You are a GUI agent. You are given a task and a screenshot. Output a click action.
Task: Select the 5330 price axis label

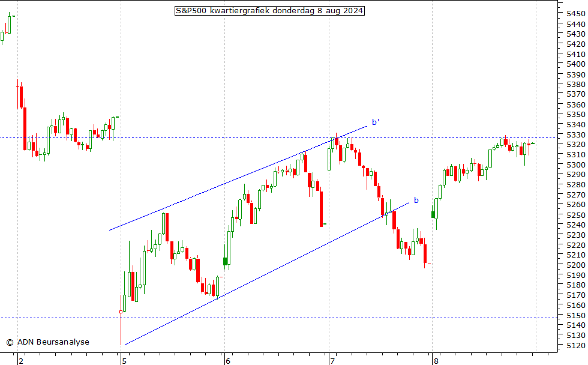tap(575, 134)
